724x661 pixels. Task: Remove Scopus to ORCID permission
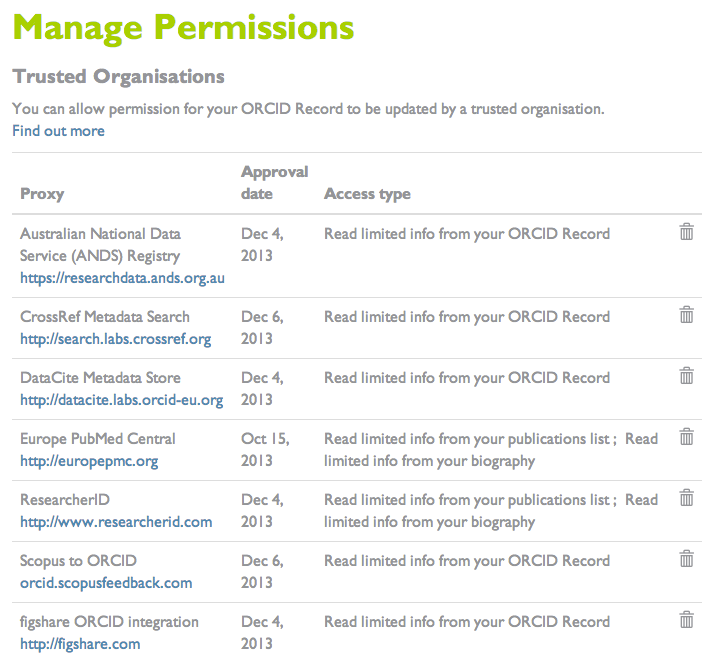(x=687, y=559)
